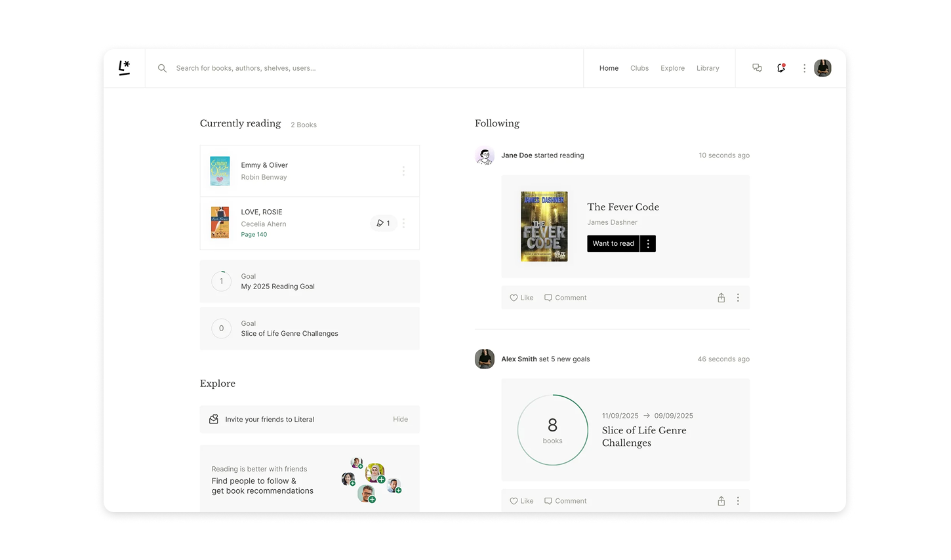Toggle Comment on The Fever Code post
This screenshot has width=951, height=560.
pos(565,297)
